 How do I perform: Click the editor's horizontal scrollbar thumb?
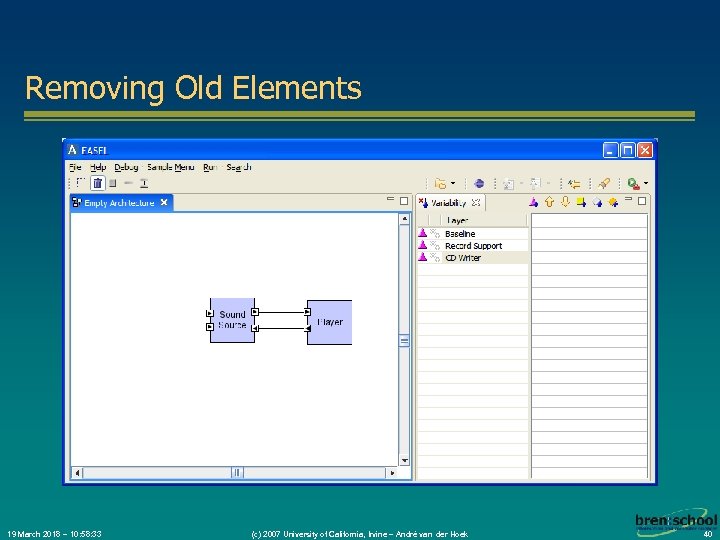[x=237, y=472]
